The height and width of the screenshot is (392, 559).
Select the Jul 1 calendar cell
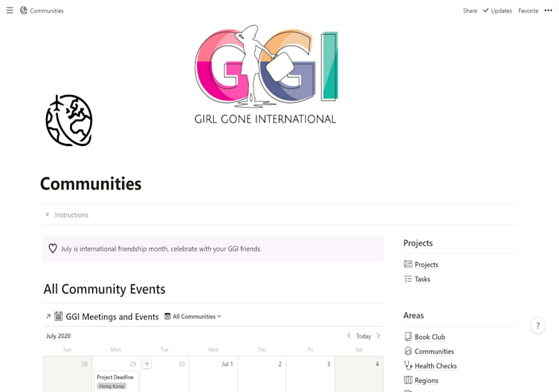(213, 374)
